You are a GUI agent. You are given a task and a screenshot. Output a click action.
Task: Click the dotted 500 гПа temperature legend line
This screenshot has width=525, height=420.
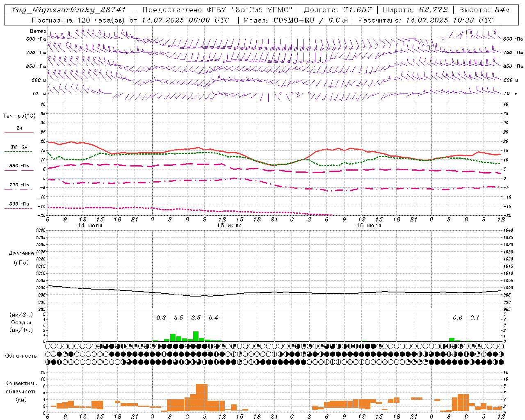pos(18,209)
